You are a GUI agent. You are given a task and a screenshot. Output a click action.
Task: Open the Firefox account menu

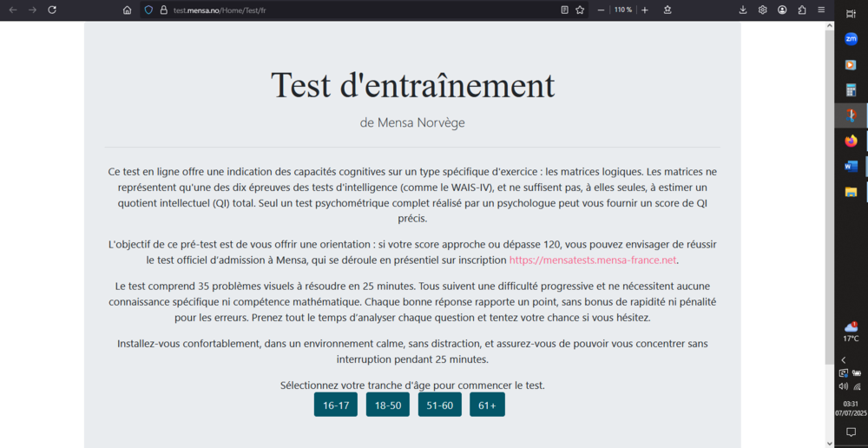782,10
